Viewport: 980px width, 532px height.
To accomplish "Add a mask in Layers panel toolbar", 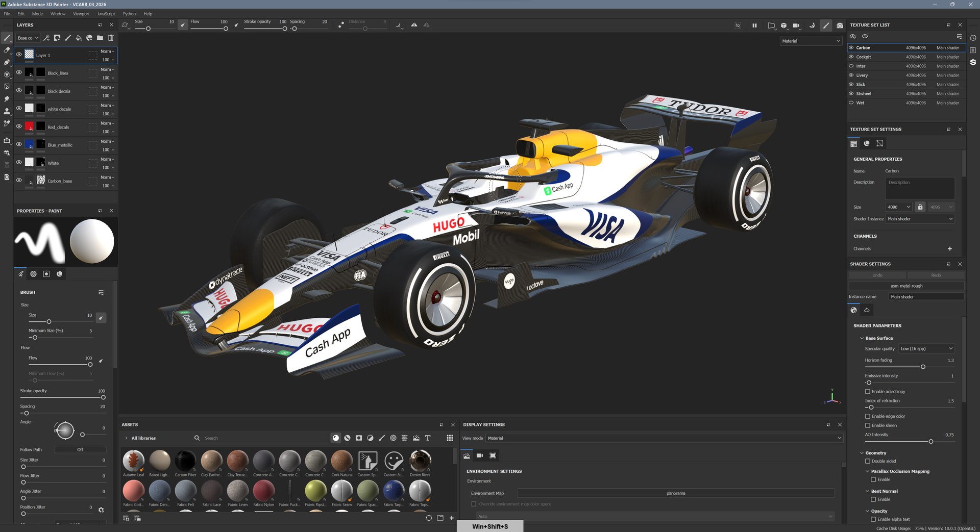I will click(x=57, y=38).
